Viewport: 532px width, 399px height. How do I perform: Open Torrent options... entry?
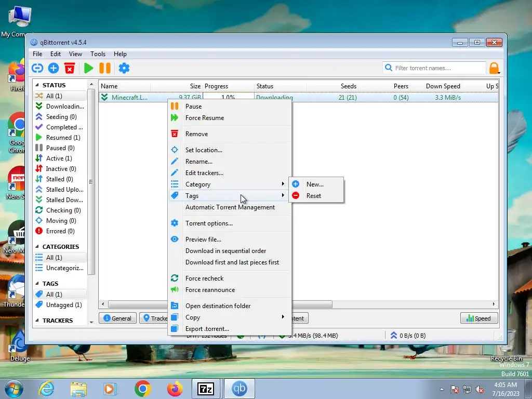tap(230, 223)
